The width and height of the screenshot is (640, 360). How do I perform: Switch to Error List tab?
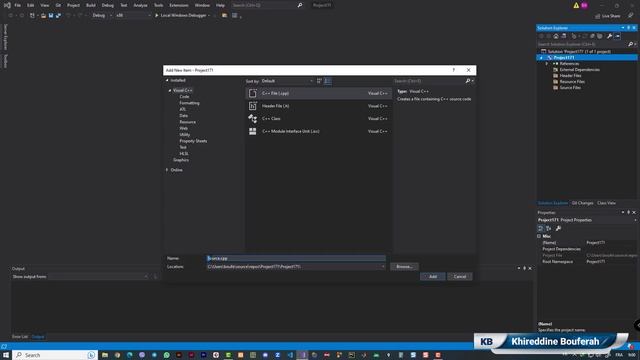(20, 337)
